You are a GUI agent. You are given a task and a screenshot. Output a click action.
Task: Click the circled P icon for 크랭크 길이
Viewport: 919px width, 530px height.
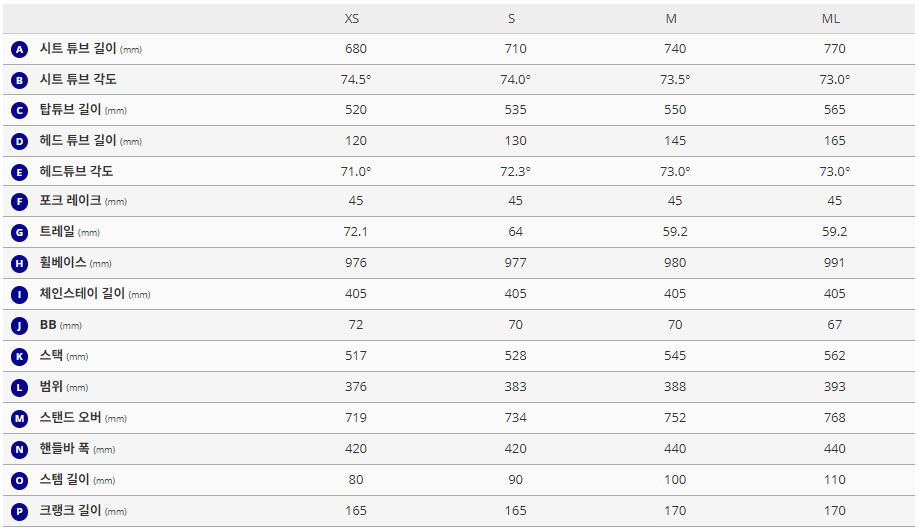coord(20,511)
